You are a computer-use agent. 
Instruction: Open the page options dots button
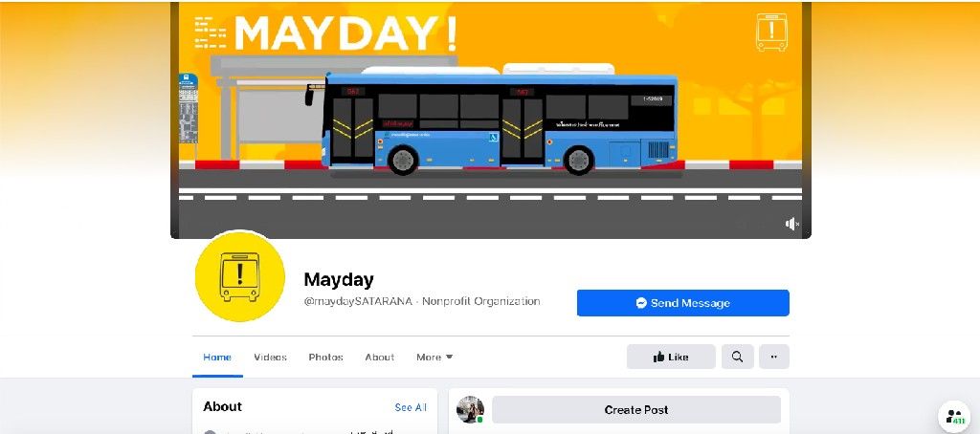tap(773, 357)
